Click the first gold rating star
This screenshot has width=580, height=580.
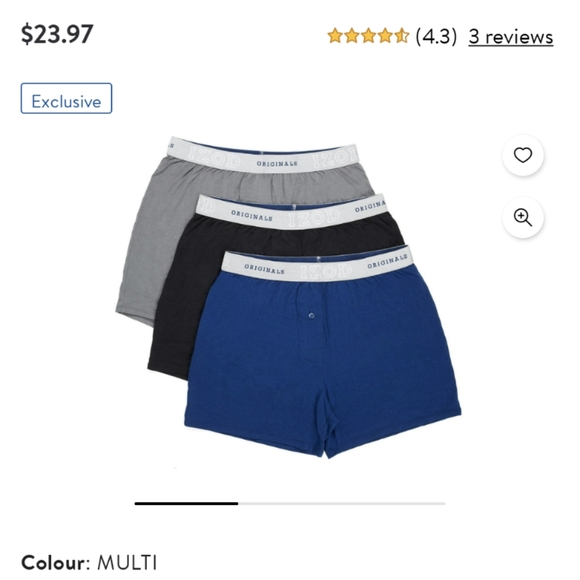[x=335, y=36]
